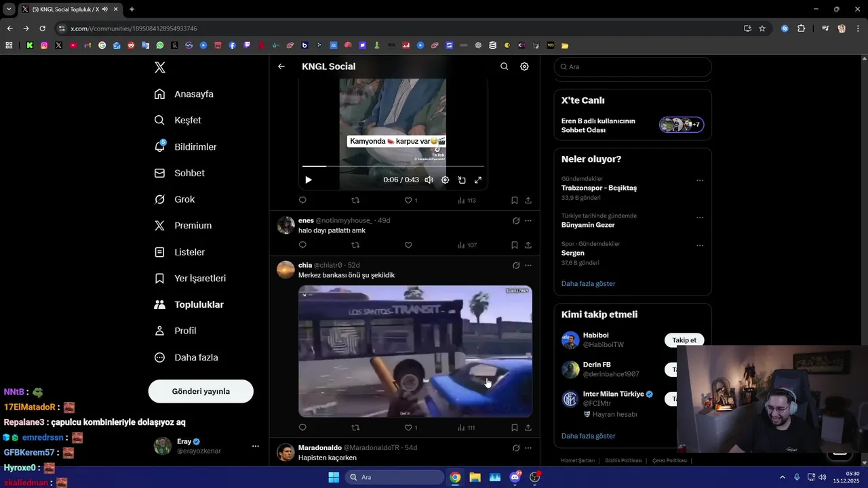Share enes post

(x=528, y=245)
